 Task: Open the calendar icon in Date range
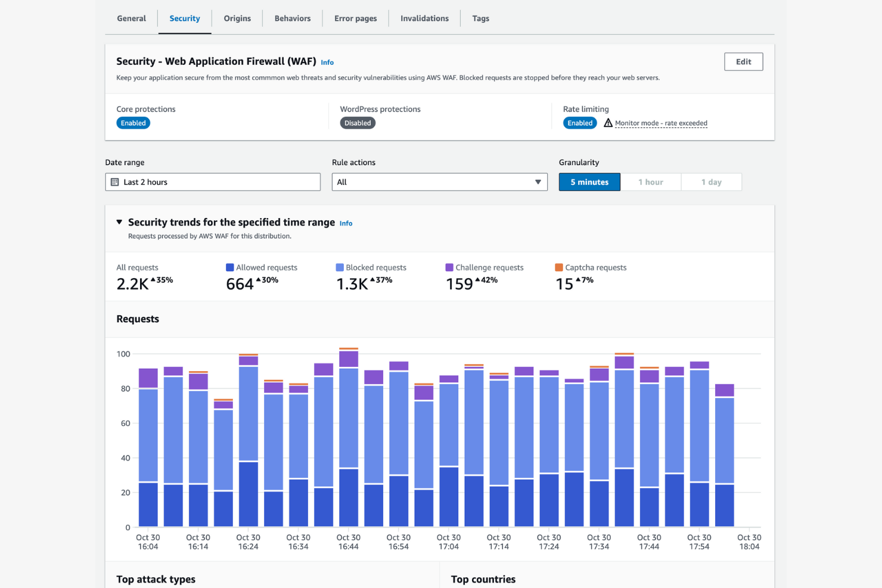(x=114, y=182)
